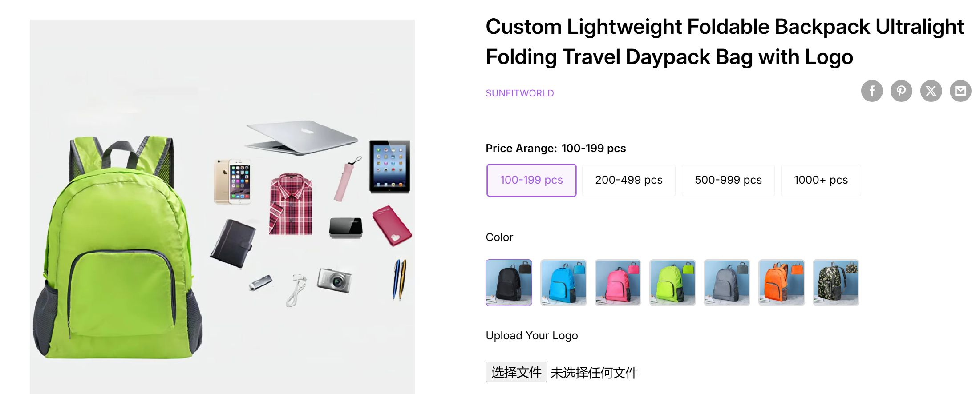Image resolution: width=980 pixels, height=394 pixels.
Task: Select the 100-199 pcs price range
Action: coord(531,180)
